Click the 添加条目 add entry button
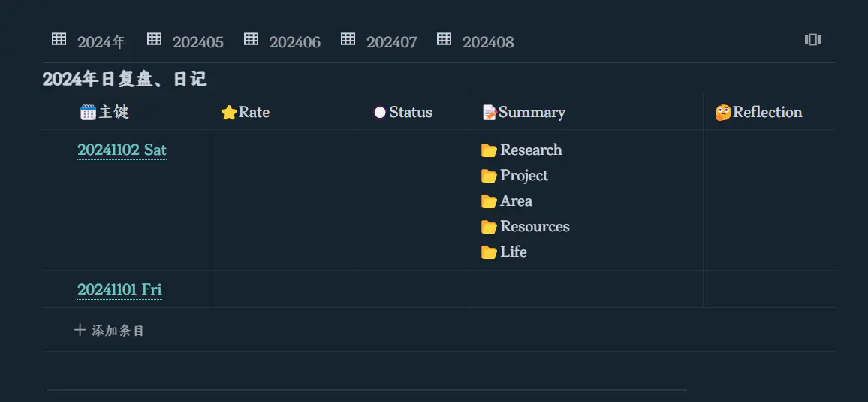Viewport: 868px width, 402px height. coord(117,331)
